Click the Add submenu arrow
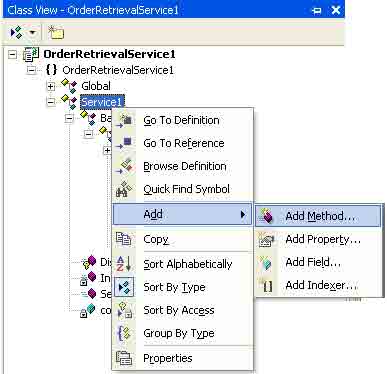Image resolution: width=387 pixels, height=374 pixels. [x=243, y=214]
